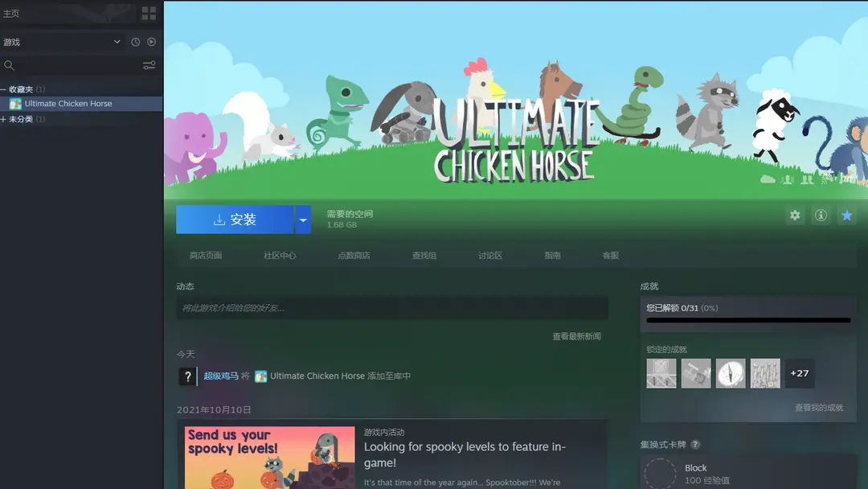Open the 'Looking for spooky levels' news headline
The image size is (868, 489).
(465, 454)
